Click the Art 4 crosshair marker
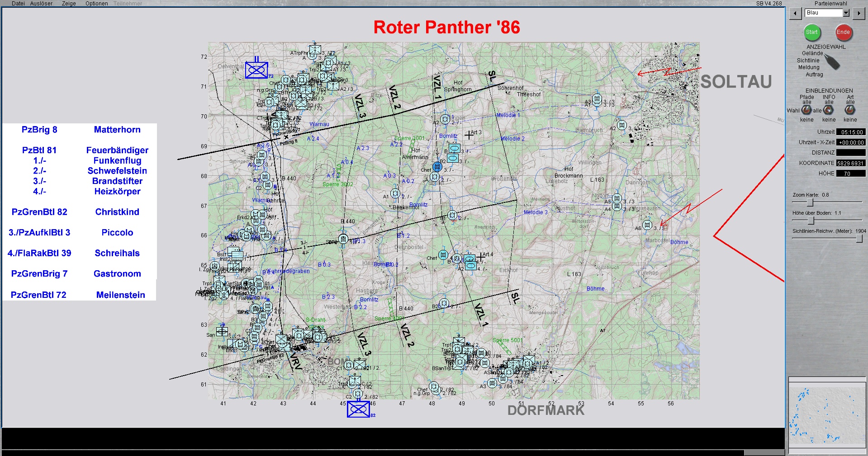The width and height of the screenshot is (868, 456). click(480, 257)
